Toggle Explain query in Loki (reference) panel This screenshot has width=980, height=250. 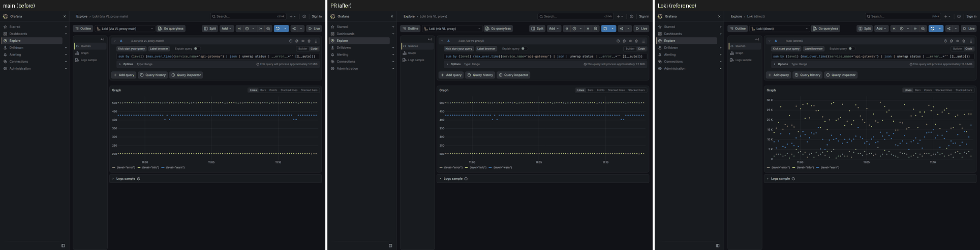[851, 49]
